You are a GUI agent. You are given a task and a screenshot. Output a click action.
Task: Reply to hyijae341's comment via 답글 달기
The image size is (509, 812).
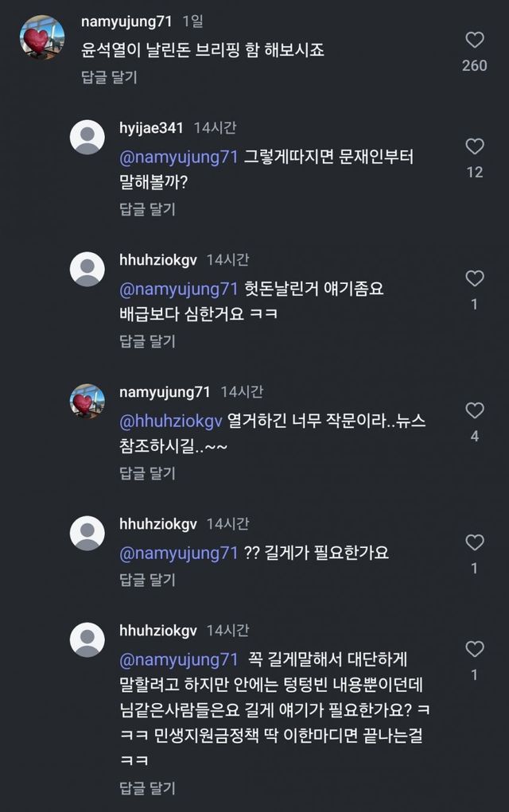[x=147, y=209]
